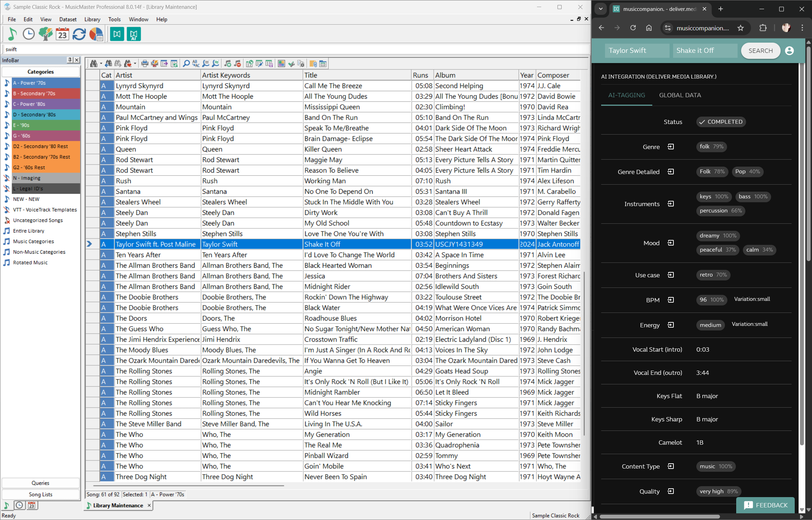
Task: Click the dreamy 100% mood tag
Action: coord(718,236)
